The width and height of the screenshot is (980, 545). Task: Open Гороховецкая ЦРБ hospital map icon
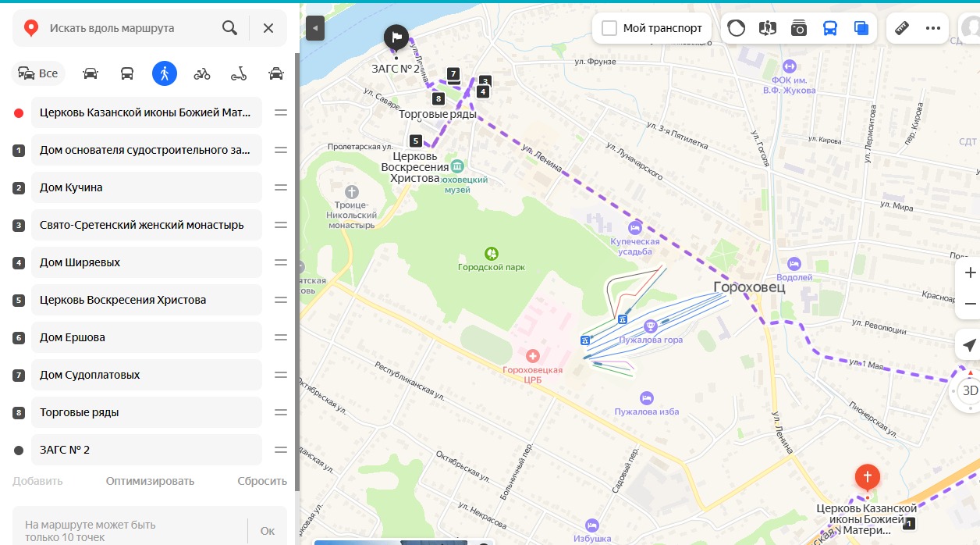pyautogui.click(x=533, y=357)
